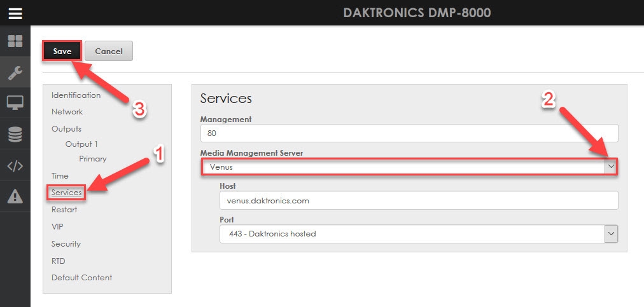Viewport: 644px width, 307px height.
Task: Expand the Media Management Server dropdown
Action: click(x=611, y=167)
